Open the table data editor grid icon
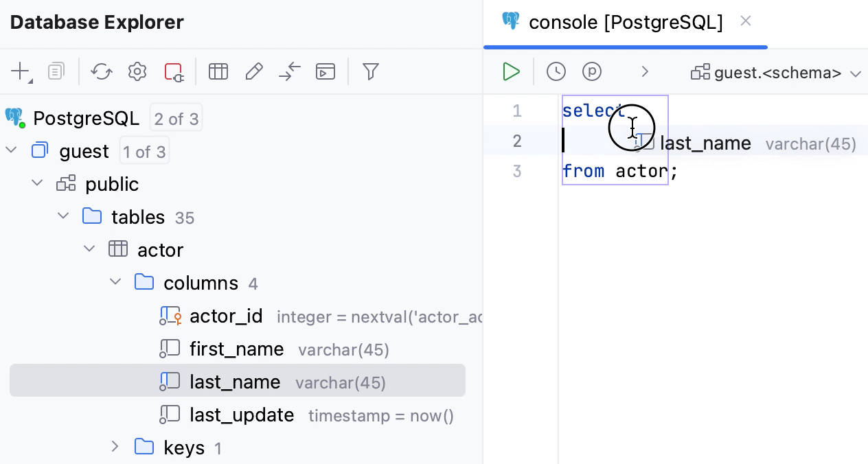 [218, 71]
